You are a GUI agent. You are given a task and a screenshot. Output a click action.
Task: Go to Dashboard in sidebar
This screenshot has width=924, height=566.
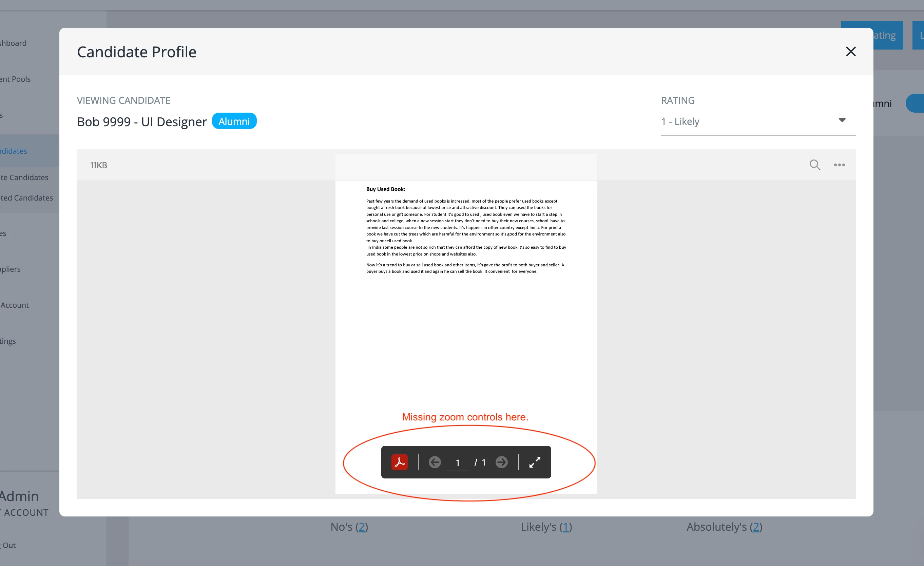pyautogui.click(x=14, y=43)
